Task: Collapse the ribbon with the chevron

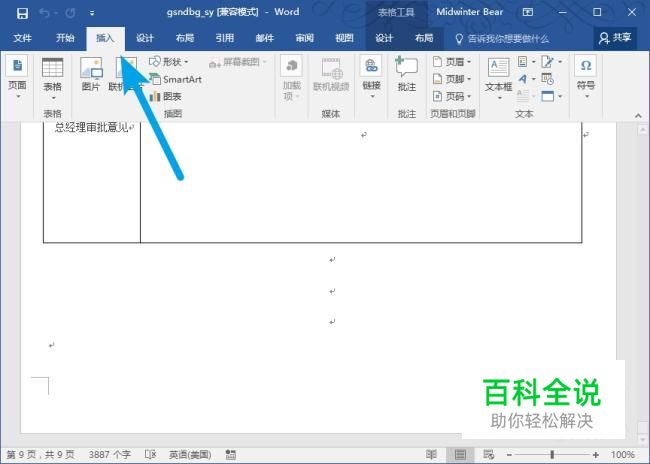Action: [x=638, y=116]
